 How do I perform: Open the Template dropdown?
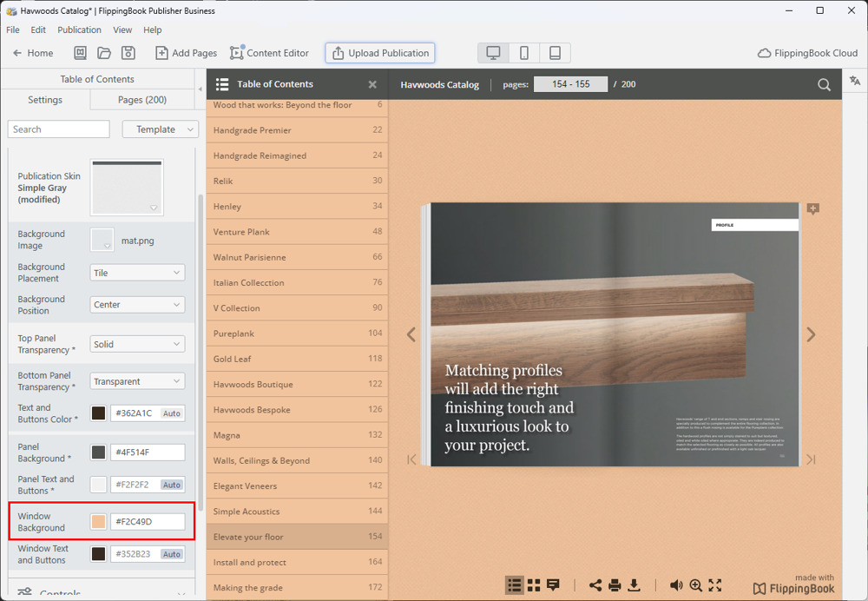click(x=161, y=129)
